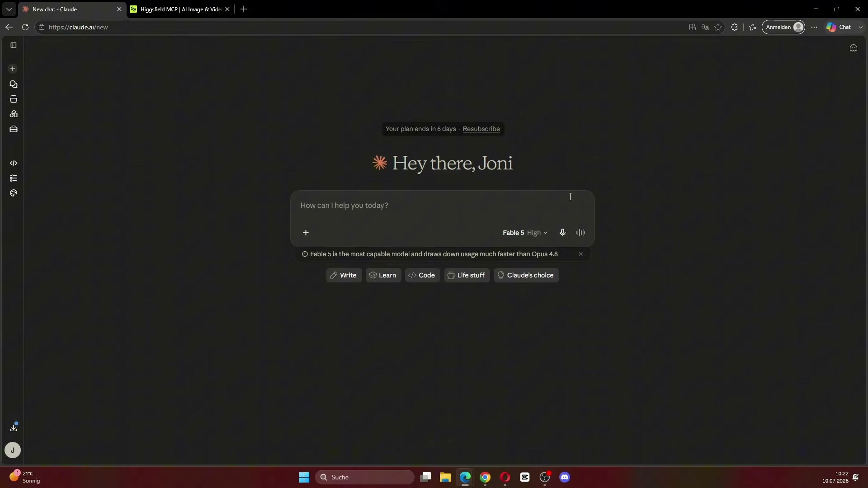
Task: Click the translate page icon in address bar
Action: point(705,27)
